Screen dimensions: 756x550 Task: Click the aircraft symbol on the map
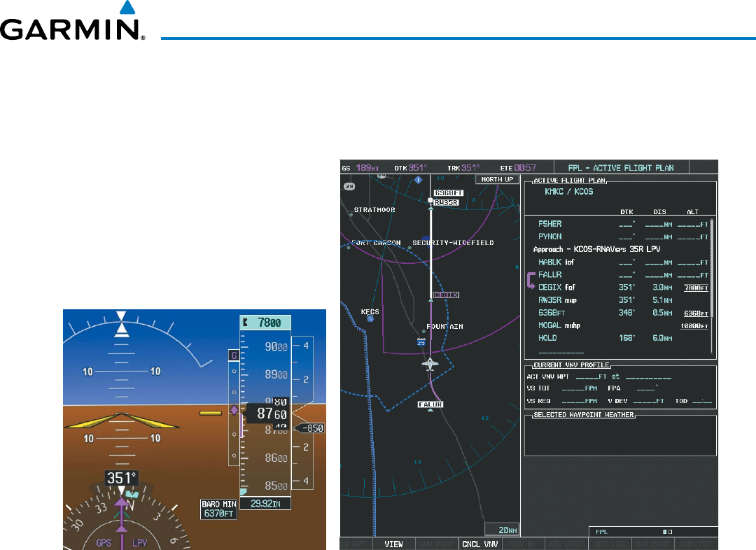click(430, 364)
